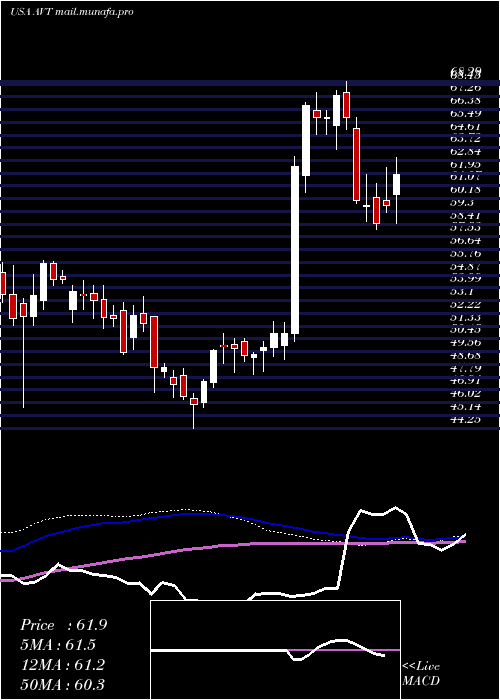Viewport: 500px width, 700px height.
Task: Click the 'Price : 61.9' readout
Action: [63, 625]
